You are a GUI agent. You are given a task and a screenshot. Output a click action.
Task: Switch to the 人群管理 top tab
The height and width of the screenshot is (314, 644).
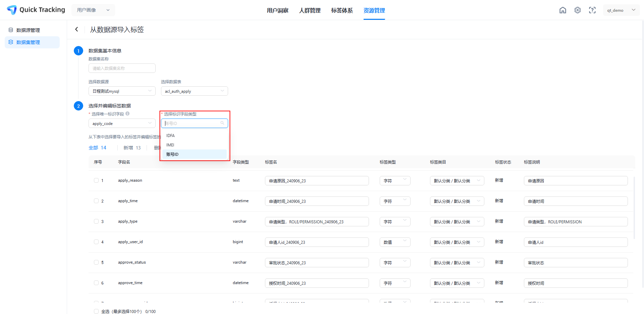(310, 10)
